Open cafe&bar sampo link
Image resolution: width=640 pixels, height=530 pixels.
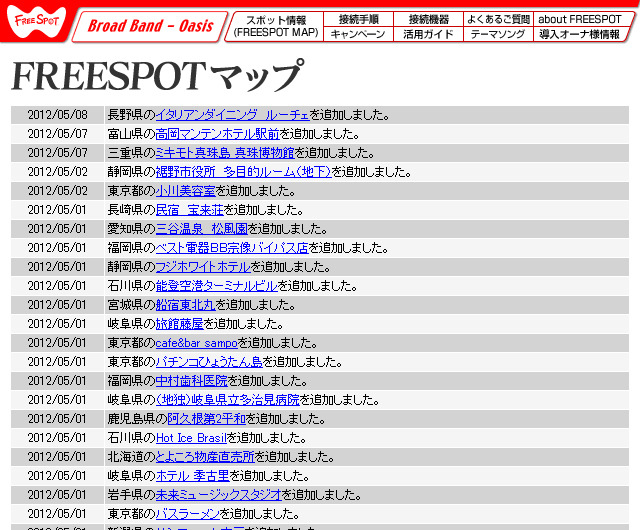pyautogui.click(x=197, y=343)
